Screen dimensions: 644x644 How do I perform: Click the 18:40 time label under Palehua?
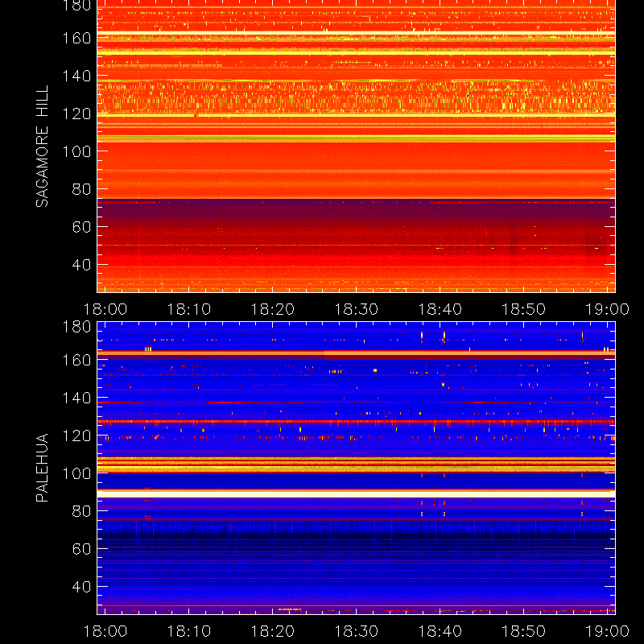(x=440, y=631)
